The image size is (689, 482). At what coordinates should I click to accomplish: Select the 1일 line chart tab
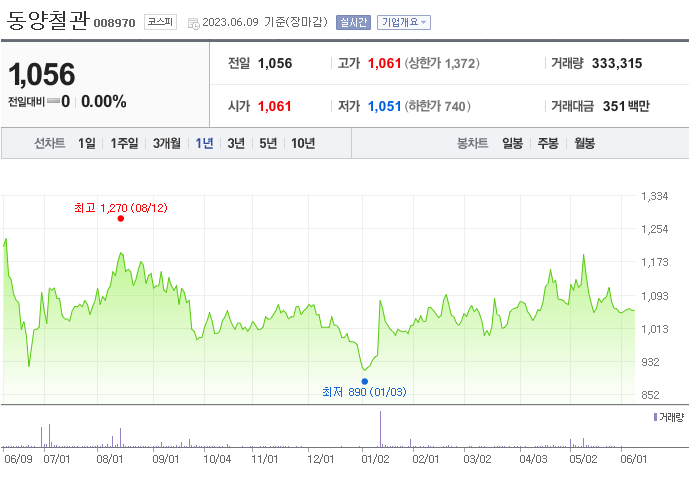coord(87,143)
